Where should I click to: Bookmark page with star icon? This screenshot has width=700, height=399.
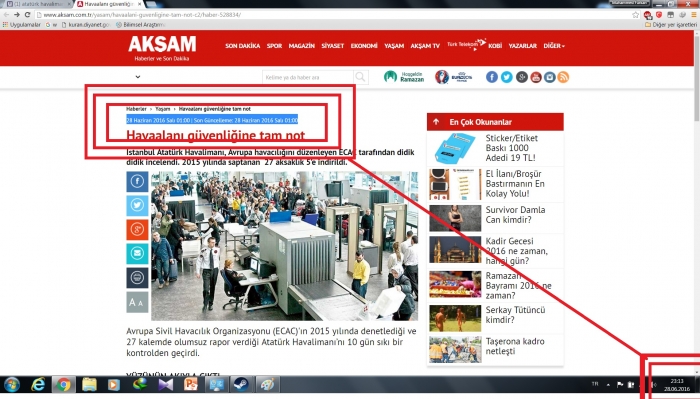pos(635,15)
